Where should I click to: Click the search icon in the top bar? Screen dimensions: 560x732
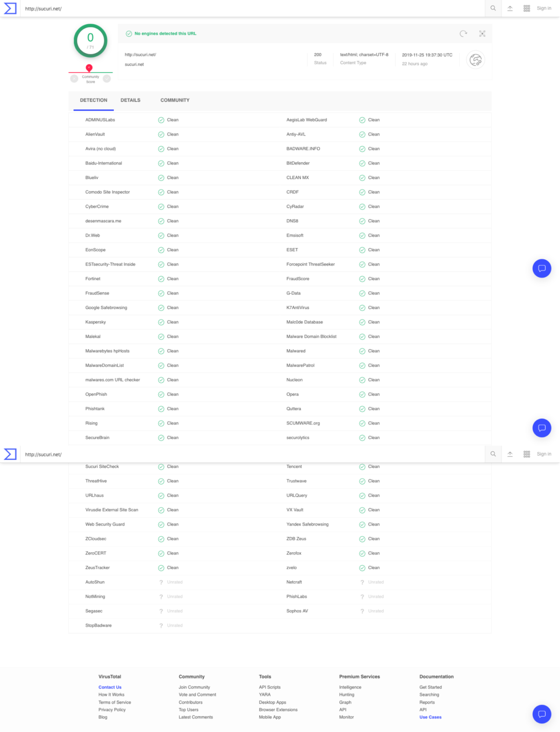click(x=493, y=8)
